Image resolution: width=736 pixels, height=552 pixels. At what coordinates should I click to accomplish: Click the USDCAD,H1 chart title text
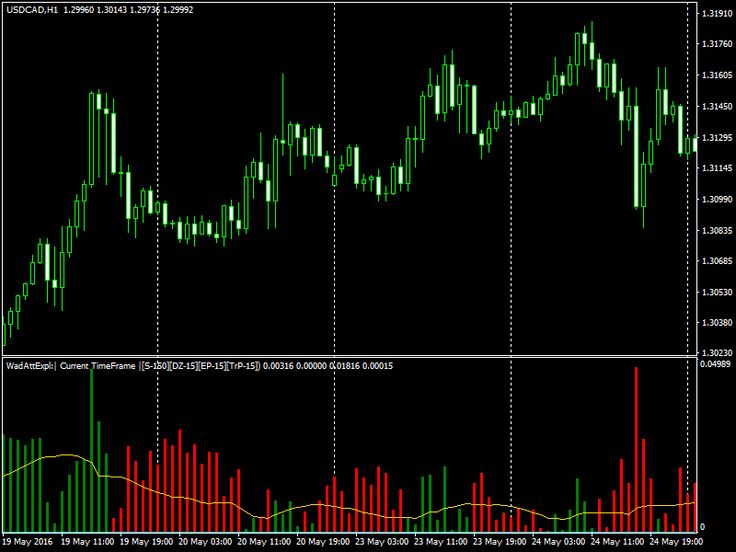coord(32,9)
